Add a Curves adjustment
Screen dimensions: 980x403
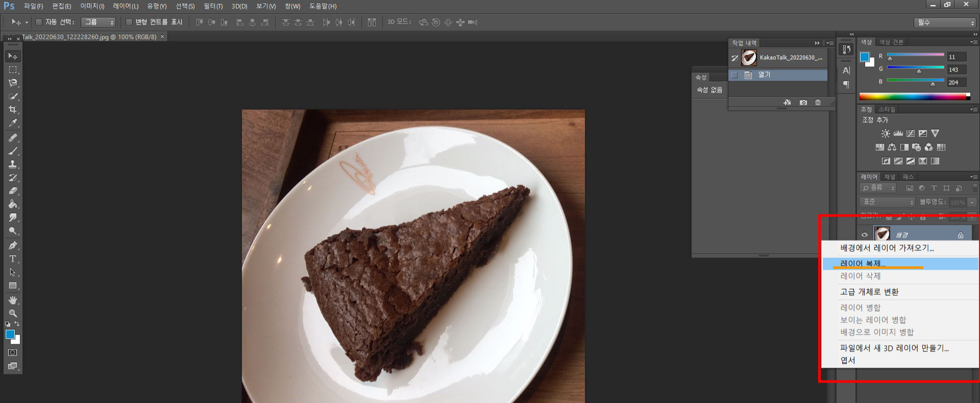pyautogui.click(x=911, y=133)
